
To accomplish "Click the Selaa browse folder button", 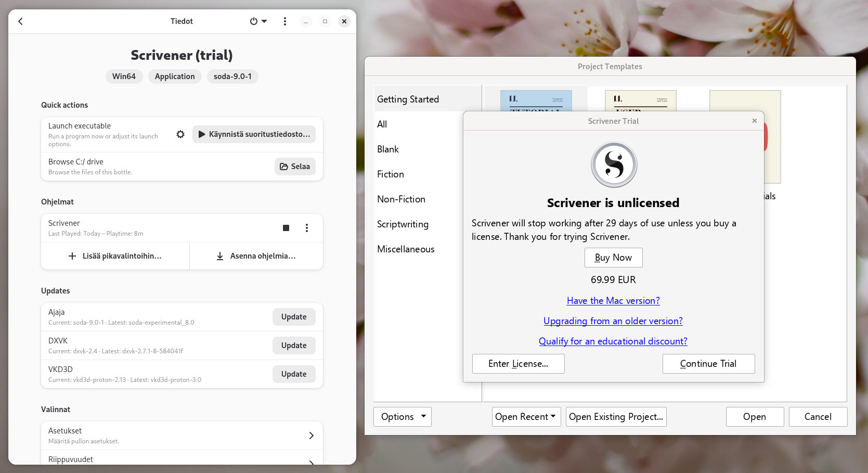I will click(295, 167).
